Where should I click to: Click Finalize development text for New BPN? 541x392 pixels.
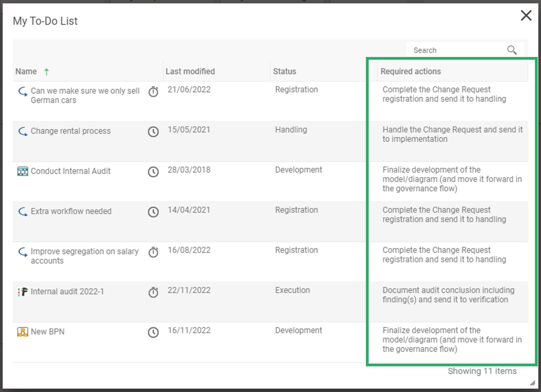(452, 340)
